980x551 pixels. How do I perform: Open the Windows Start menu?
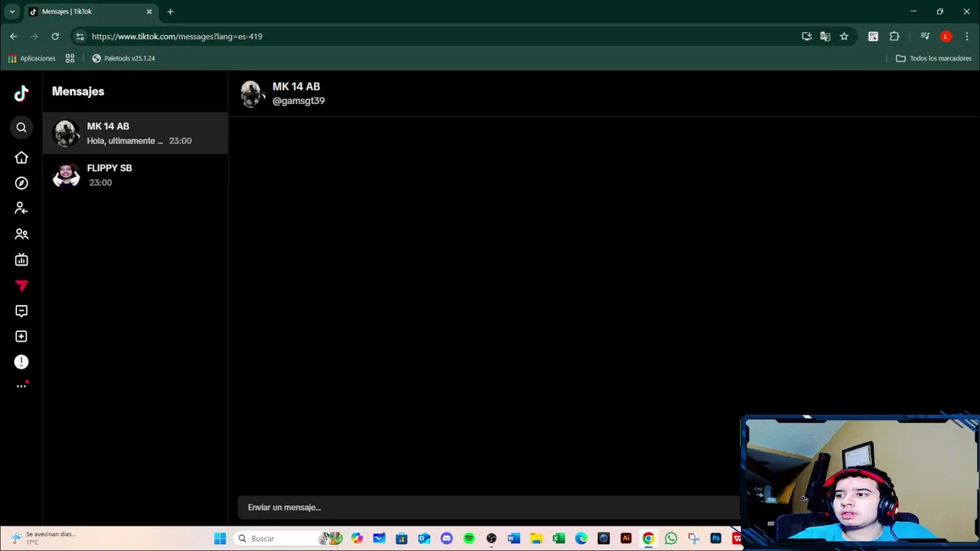pos(220,539)
